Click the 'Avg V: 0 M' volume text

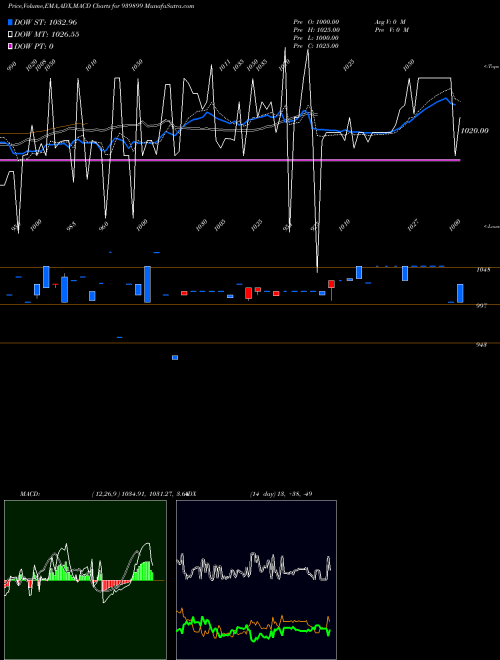390,21
